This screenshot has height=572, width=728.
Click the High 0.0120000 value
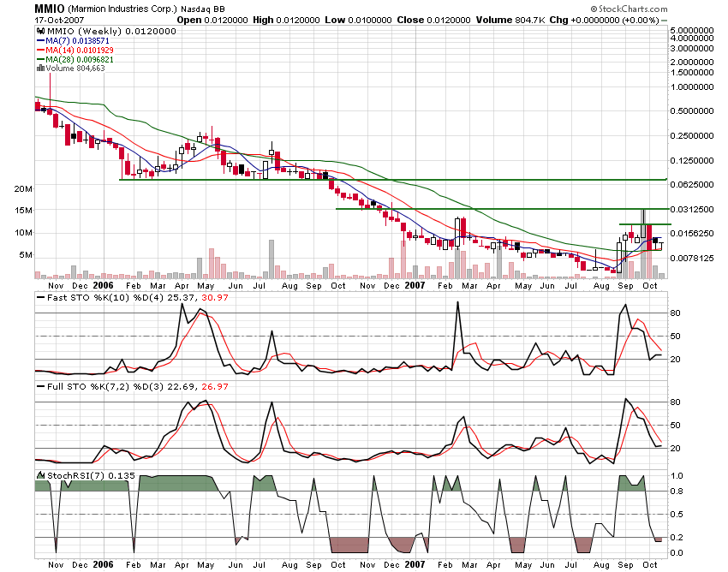[x=286, y=20]
